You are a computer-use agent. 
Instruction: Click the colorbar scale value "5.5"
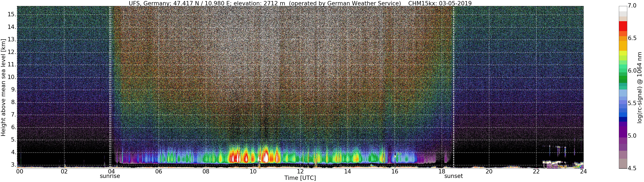632,103
